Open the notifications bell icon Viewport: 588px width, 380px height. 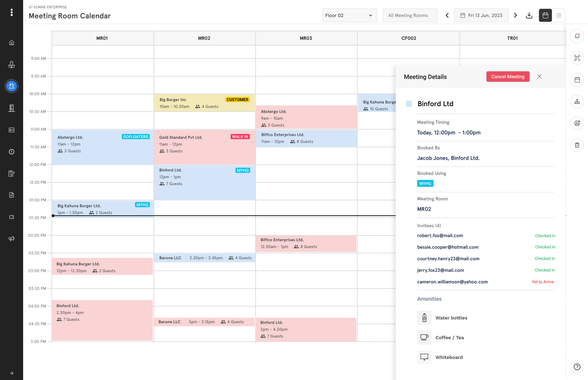pyautogui.click(x=577, y=36)
